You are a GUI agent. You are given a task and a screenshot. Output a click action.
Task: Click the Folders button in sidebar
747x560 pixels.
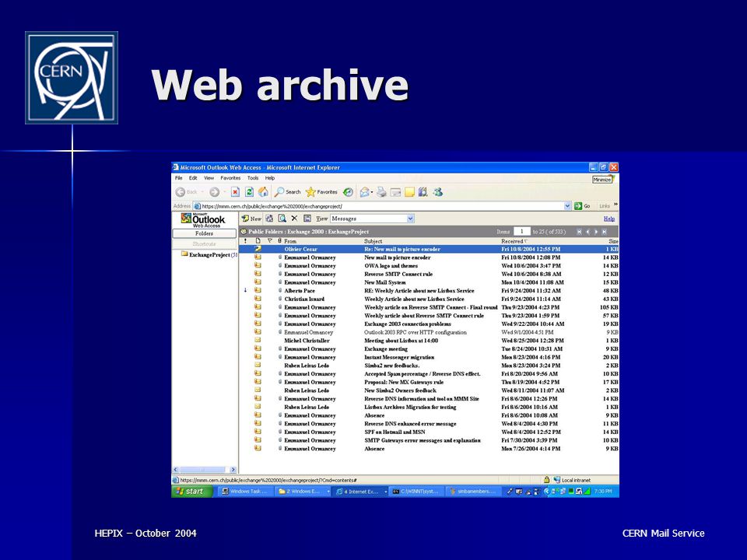coord(205,234)
